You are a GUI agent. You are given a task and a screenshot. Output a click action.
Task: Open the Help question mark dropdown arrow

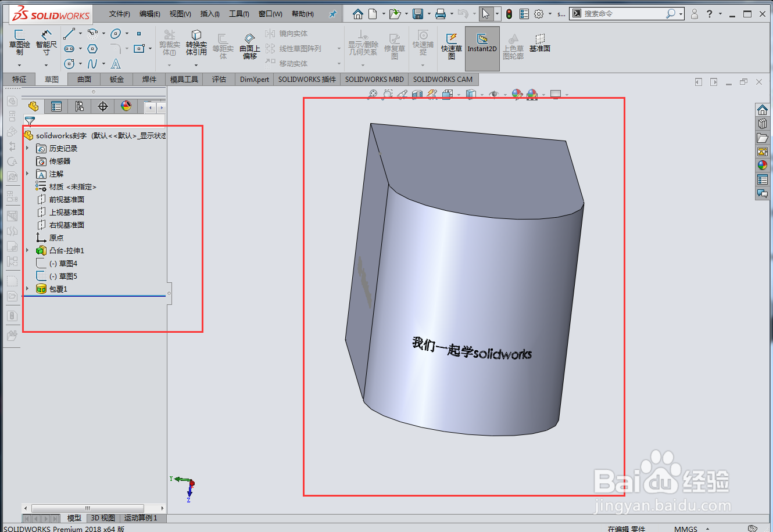click(721, 14)
